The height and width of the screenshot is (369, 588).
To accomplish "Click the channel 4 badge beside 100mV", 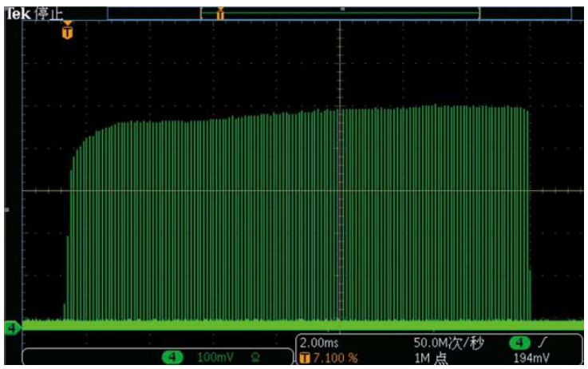I will (x=172, y=356).
